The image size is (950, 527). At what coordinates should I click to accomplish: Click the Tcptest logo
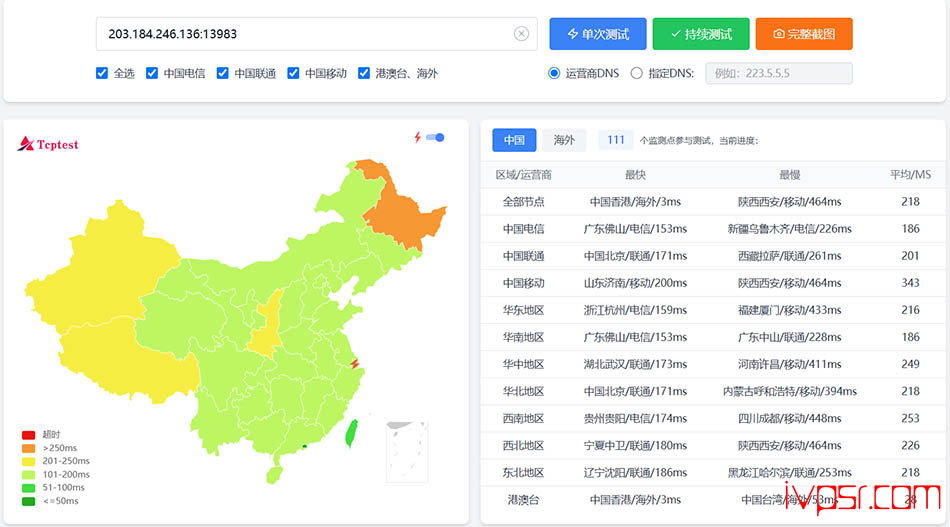coord(48,144)
